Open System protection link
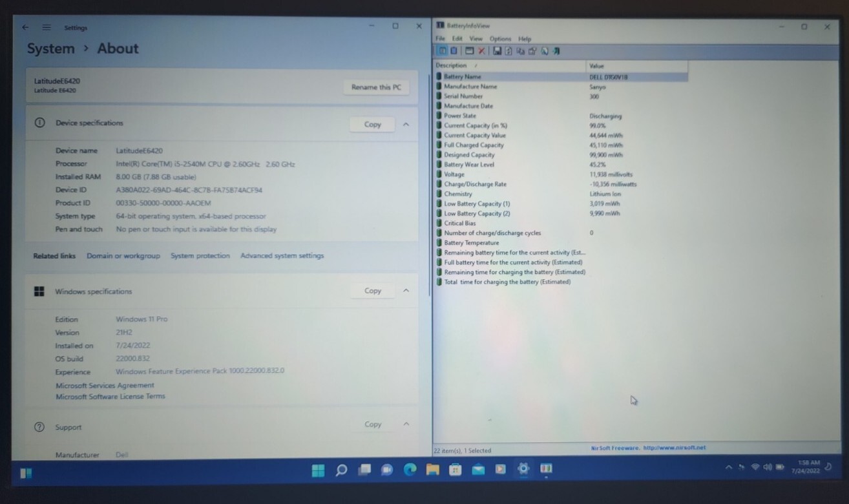This screenshot has width=849, height=504. click(200, 256)
